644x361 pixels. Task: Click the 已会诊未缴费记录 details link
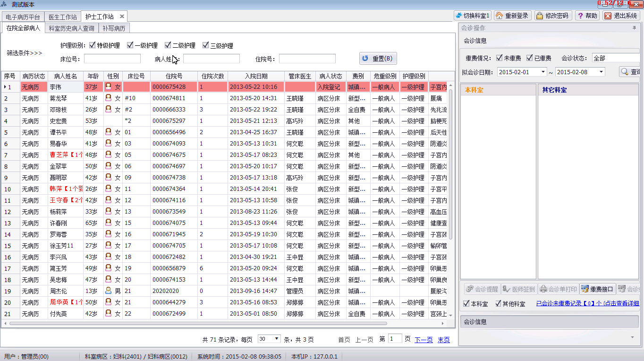[x=587, y=303]
